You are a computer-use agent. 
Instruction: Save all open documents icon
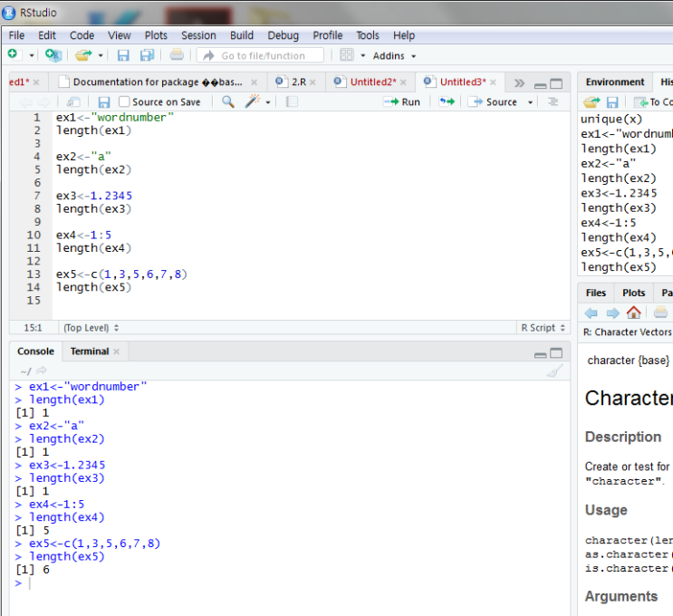point(147,55)
